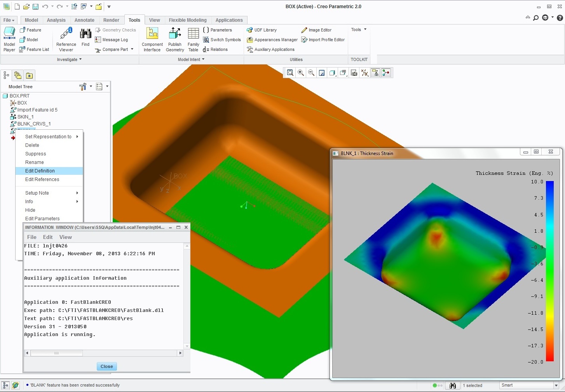Open Parameters in Model Intent
Viewport: 565px width, 392px height.
(218, 30)
